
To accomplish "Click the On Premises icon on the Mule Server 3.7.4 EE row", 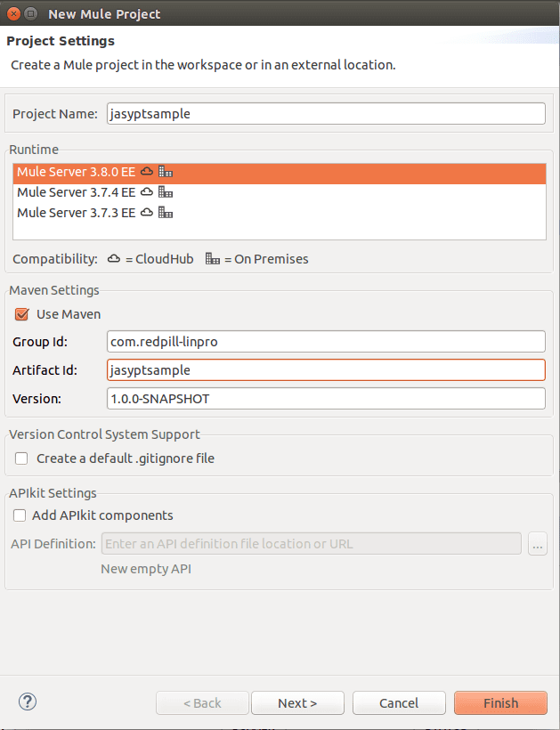I will click(166, 191).
